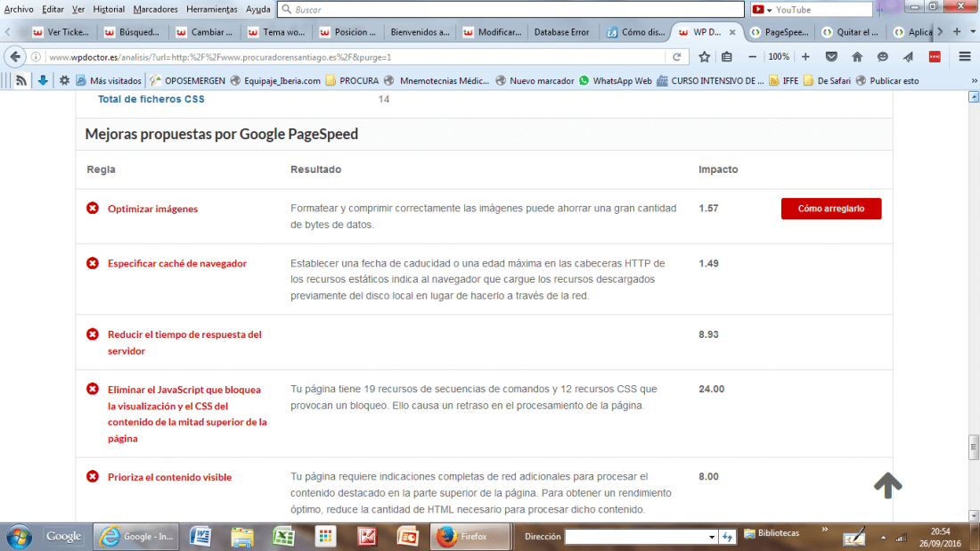Open downloads arrow in bookmarks bar
980x551 pixels.
click(43, 80)
